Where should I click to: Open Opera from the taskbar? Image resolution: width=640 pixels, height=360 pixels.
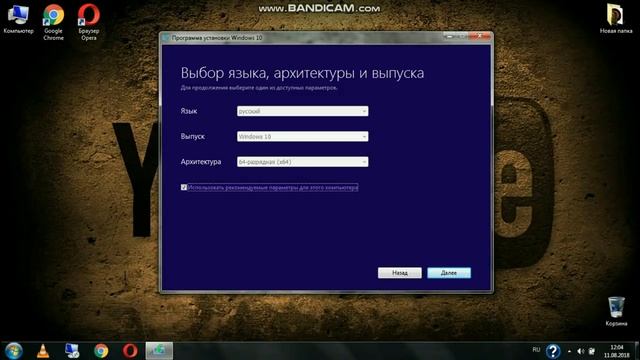[130, 351]
